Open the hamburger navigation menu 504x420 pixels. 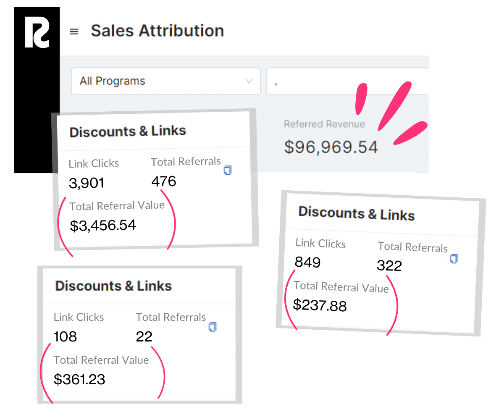[x=73, y=31]
